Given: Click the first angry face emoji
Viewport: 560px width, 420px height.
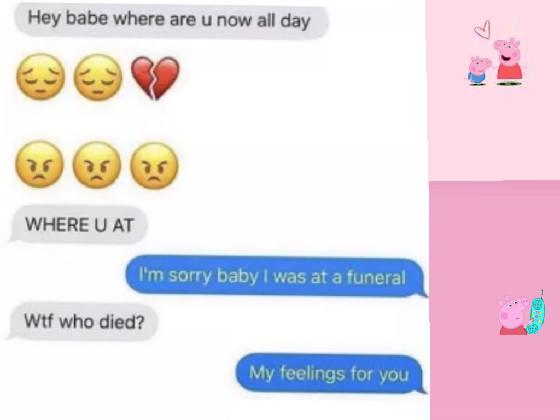Looking at the screenshot, I should click(39, 165).
